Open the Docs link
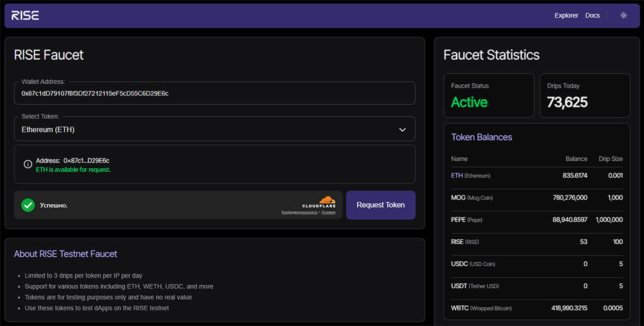The height and width of the screenshot is (326, 644). click(592, 15)
